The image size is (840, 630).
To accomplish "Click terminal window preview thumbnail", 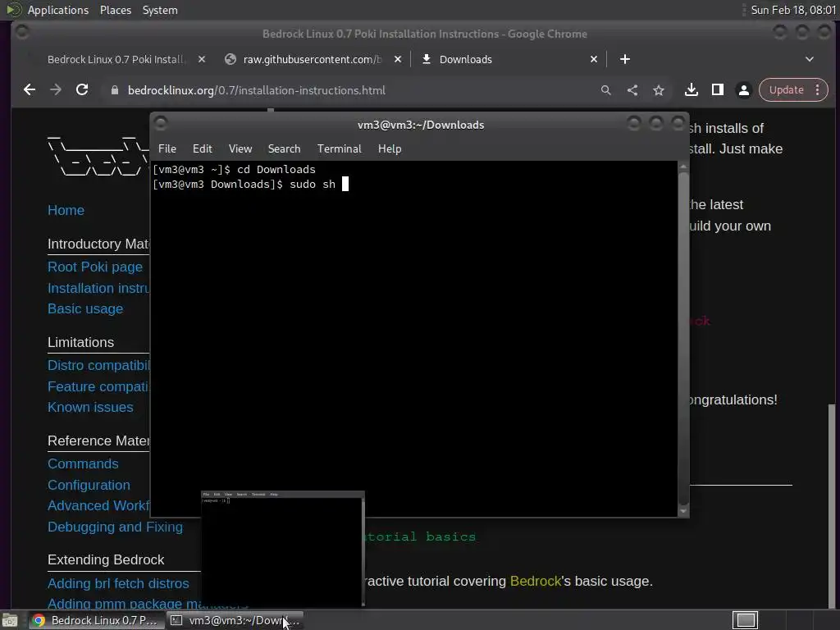I will pyautogui.click(x=283, y=549).
